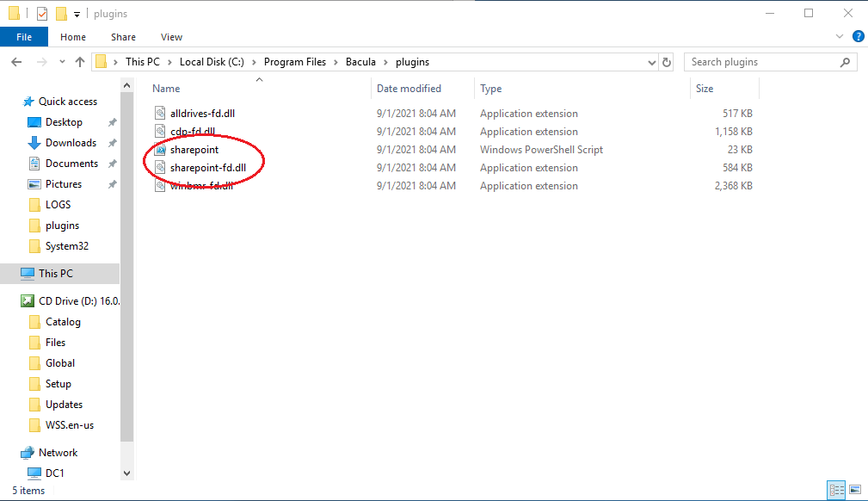This screenshot has height=501, width=868.
Task: Select the winbmr-fd.dll file
Action: pyautogui.click(x=201, y=186)
